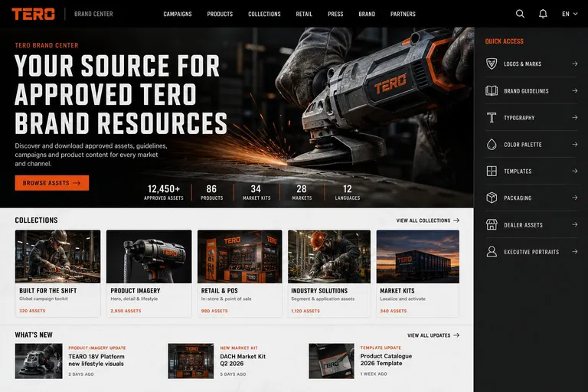Go to the Retail menu item
This screenshot has height=392, width=588.
click(304, 14)
